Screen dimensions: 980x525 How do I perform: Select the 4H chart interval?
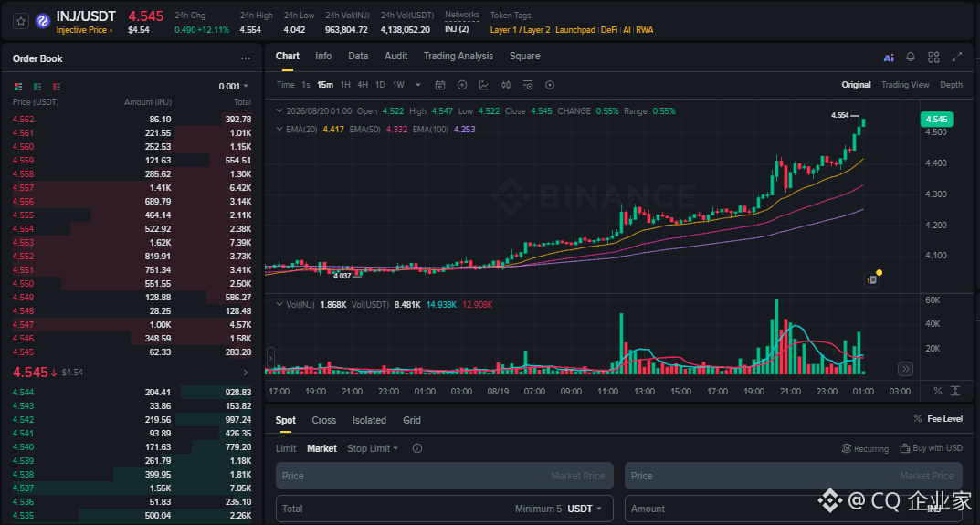(x=363, y=84)
